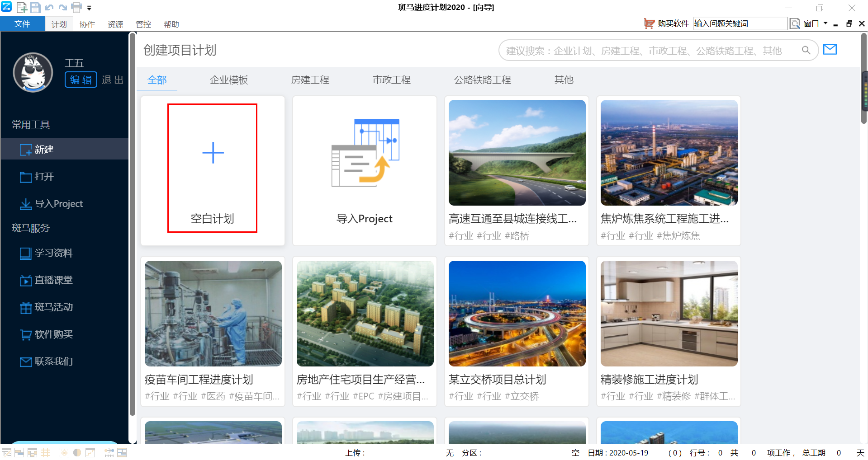The image size is (868, 460).
Task: Open the 房地产住宅项目生产经营 template thumbnail
Action: pos(365,314)
